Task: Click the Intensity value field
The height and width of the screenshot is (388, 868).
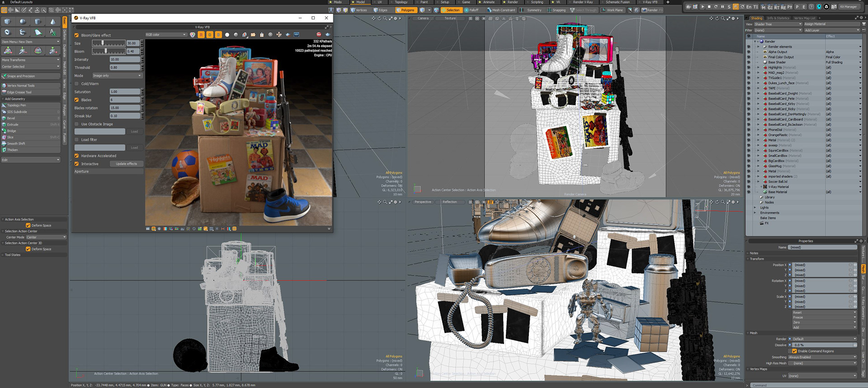Action: point(125,59)
